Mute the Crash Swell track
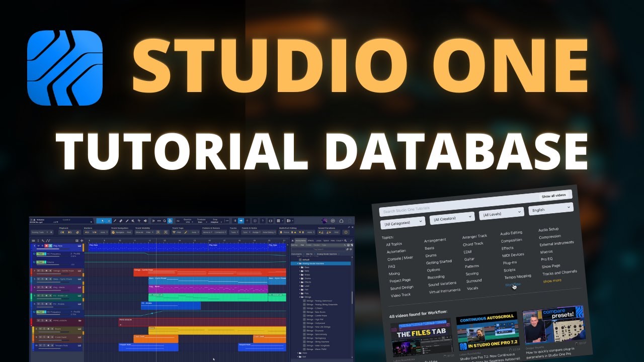This screenshot has height=362, width=644. click(x=40, y=337)
